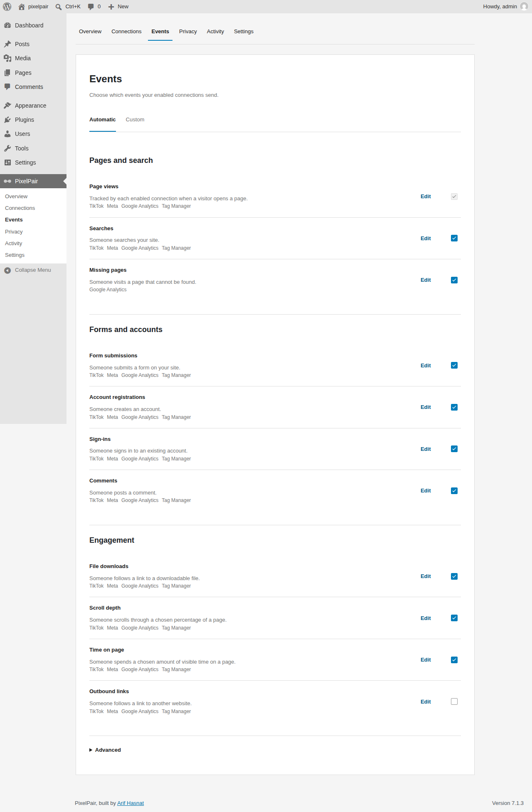Uncheck the Searches event checkbox
Viewport: 532px width, 812px height.
point(454,238)
